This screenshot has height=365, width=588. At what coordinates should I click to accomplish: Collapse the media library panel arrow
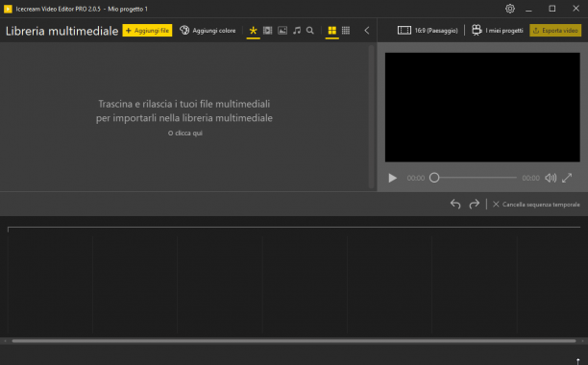(x=367, y=31)
